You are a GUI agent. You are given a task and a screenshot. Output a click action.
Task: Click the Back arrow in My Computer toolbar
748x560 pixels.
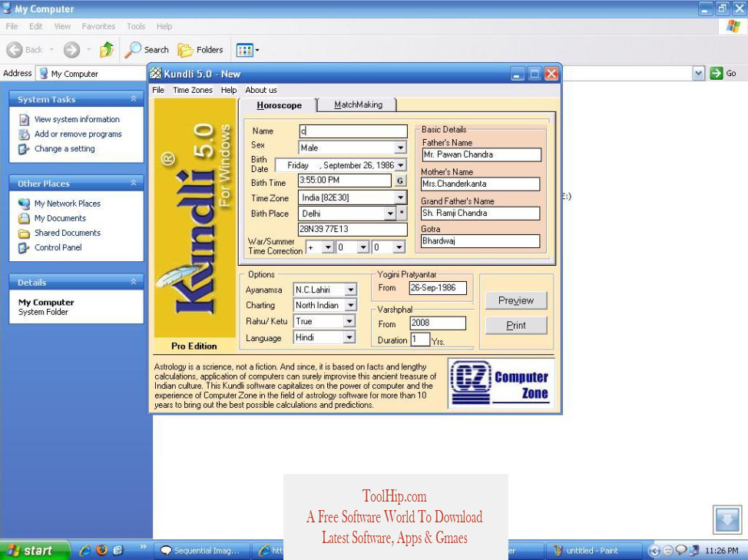point(15,50)
